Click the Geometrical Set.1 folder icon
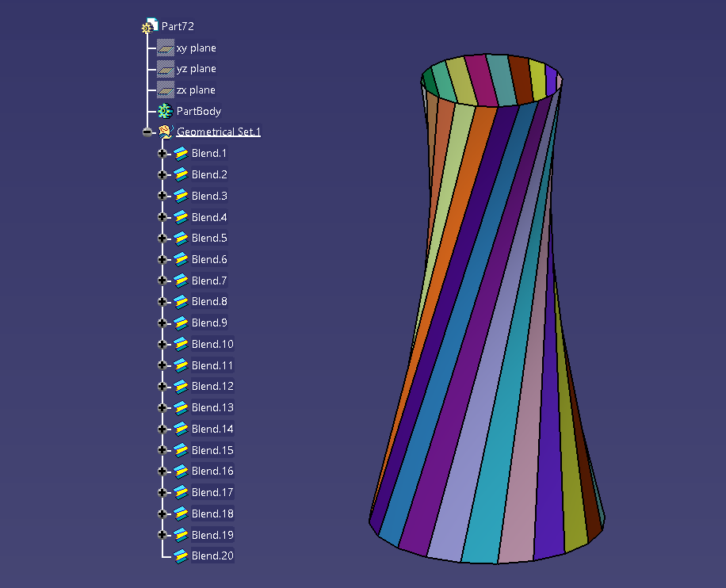The width and height of the screenshot is (726, 588). 166,132
